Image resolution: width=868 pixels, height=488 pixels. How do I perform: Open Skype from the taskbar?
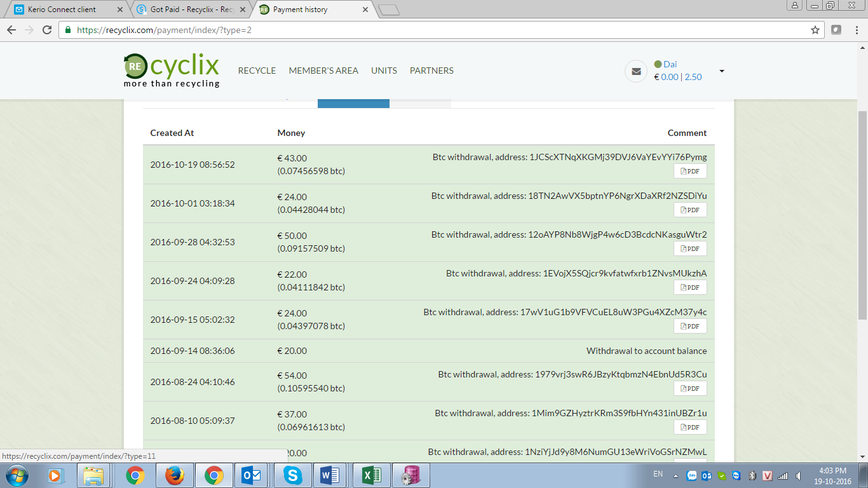click(292, 475)
